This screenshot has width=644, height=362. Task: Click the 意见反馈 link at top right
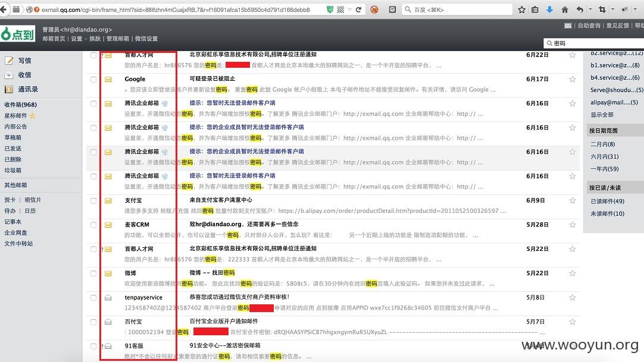pos(618,26)
